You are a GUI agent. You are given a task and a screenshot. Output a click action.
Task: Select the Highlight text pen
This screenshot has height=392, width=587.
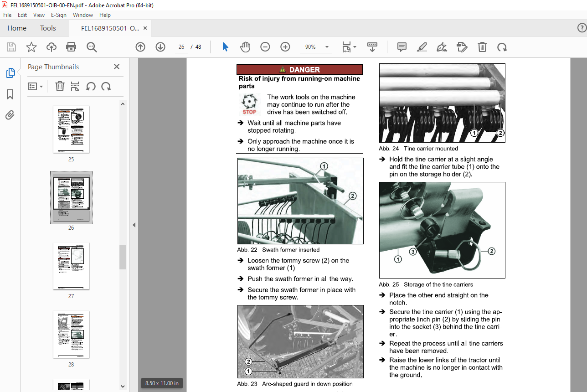coord(422,47)
